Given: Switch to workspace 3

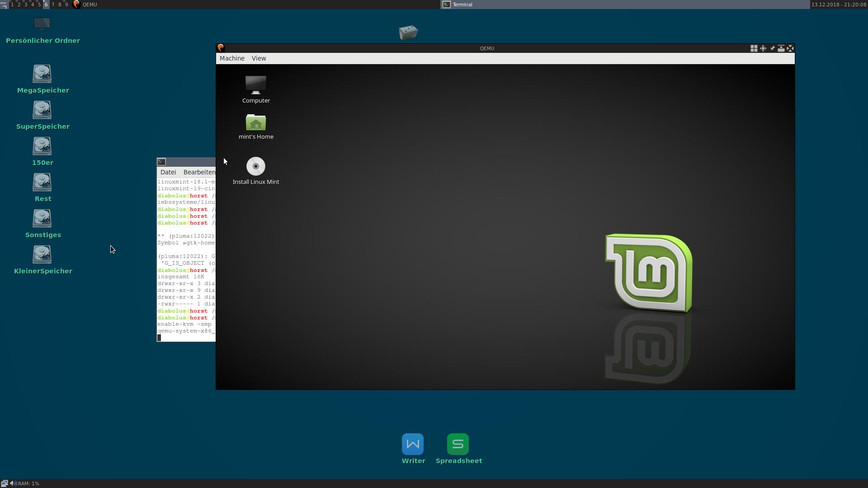Looking at the screenshot, I should 26,5.
